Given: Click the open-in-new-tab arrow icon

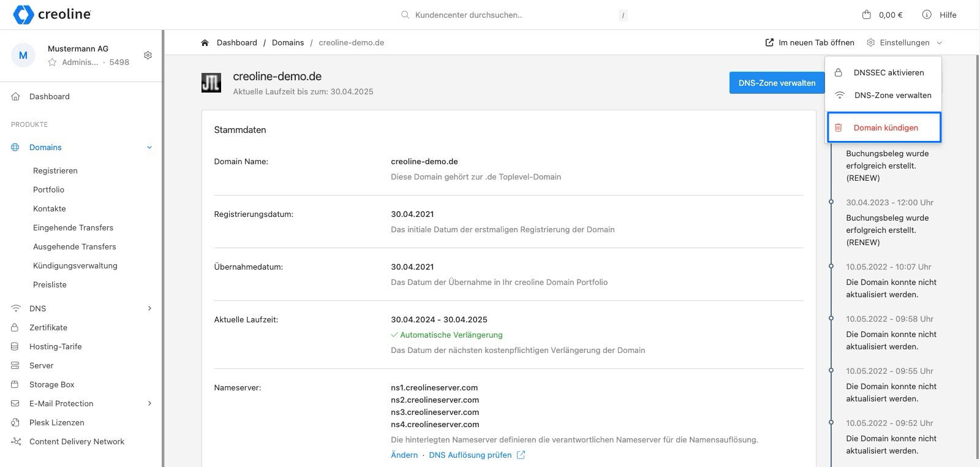Looking at the screenshot, I should point(769,42).
